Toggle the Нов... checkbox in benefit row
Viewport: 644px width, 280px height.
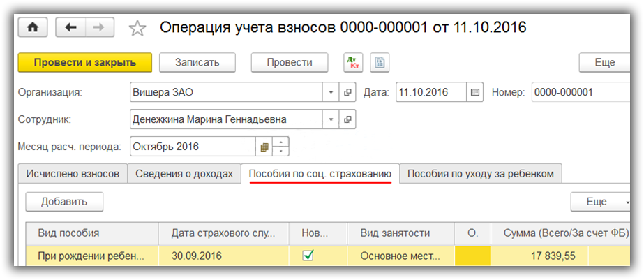[308, 256]
